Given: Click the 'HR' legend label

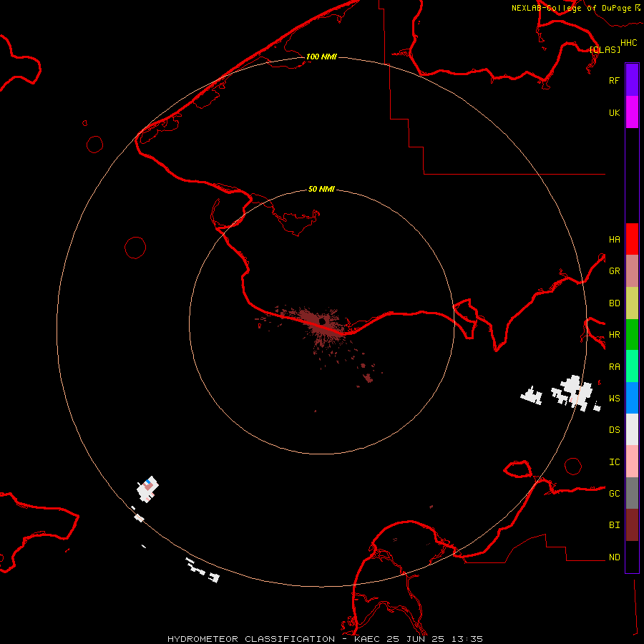Looking at the screenshot, I should (614, 335).
